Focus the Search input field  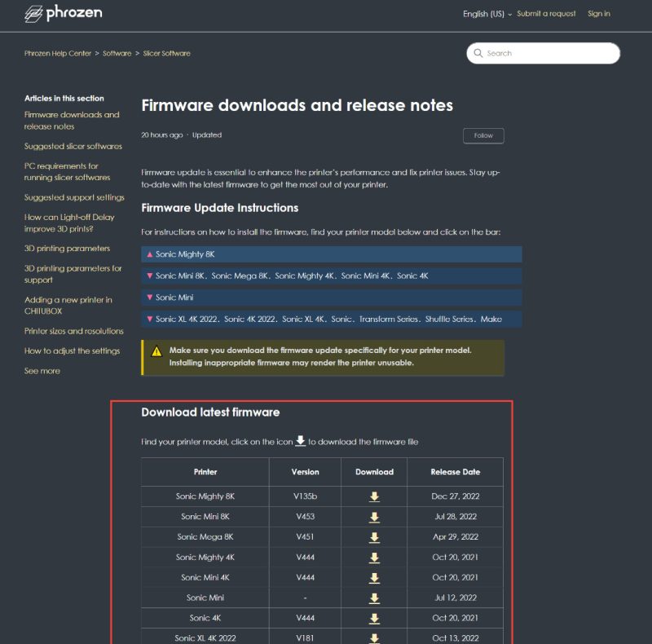pyautogui.click(x=543, y=53)
